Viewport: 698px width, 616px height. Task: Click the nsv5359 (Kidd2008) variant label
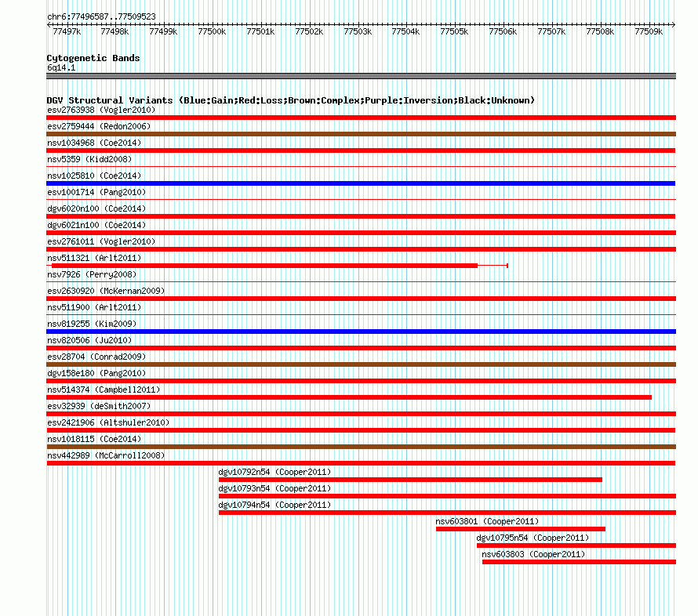[x=89, y=159]
